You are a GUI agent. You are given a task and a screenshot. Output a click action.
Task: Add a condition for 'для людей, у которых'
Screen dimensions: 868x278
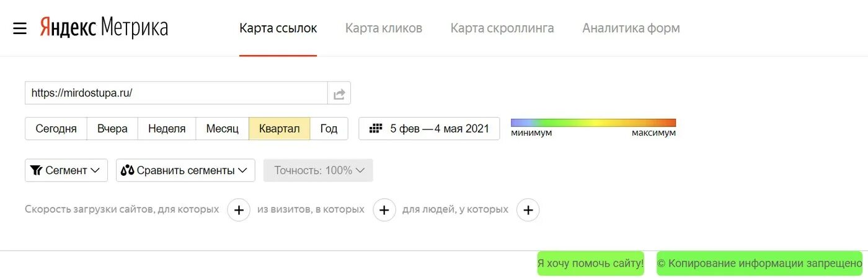[528, 210]
